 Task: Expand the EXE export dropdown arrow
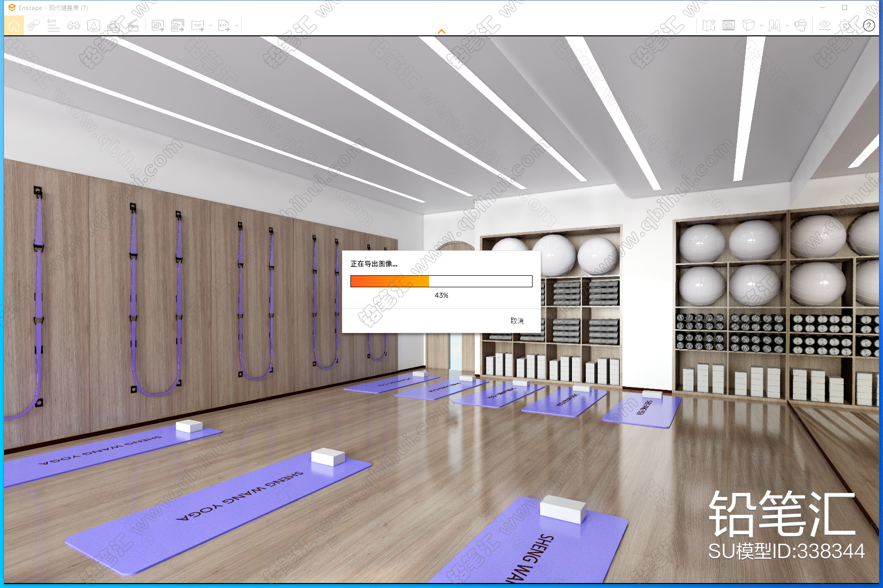(236, 25)
